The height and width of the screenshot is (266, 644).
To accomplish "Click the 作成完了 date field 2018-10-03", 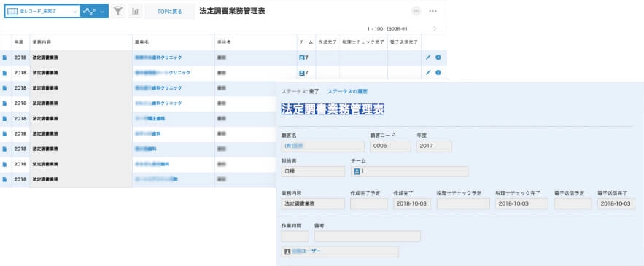I will click(x=412, y=204).
